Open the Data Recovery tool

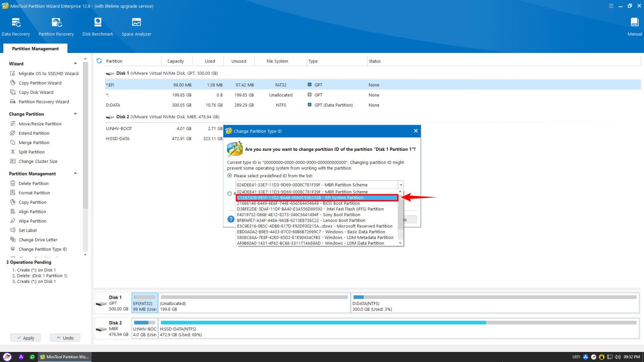pos(16,25)
